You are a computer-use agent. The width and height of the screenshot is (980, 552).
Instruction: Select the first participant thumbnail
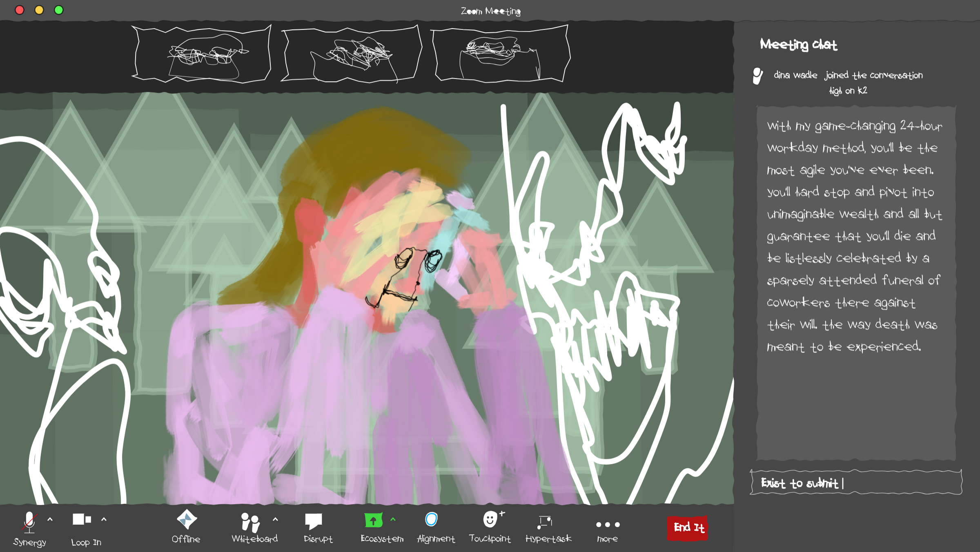[202, 54]
